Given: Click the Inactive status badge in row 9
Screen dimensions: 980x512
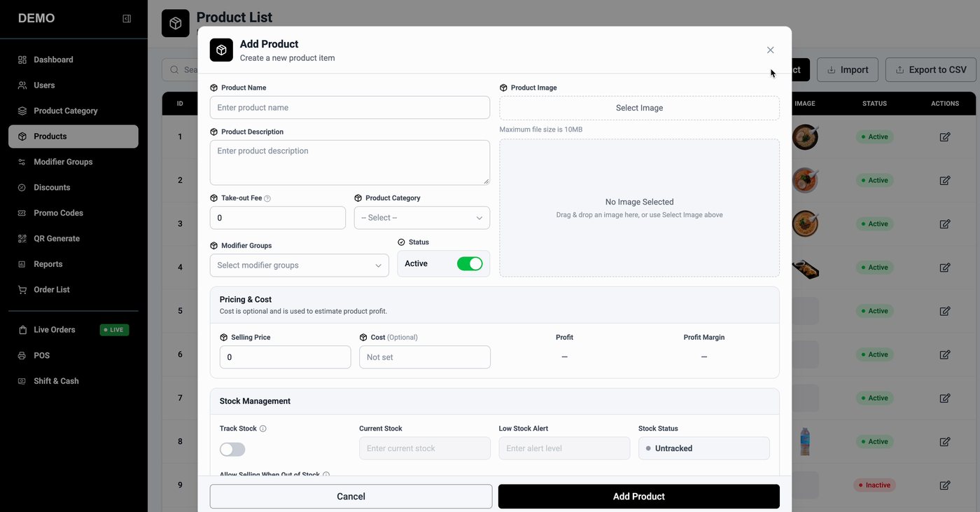Looking at the screenshot, I should click(875, 485).
